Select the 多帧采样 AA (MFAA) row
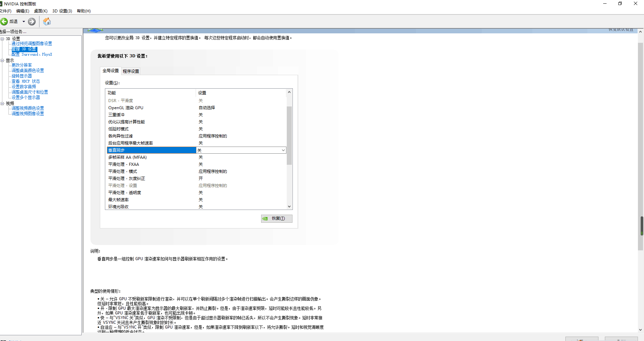 click(x=196, y=157)
